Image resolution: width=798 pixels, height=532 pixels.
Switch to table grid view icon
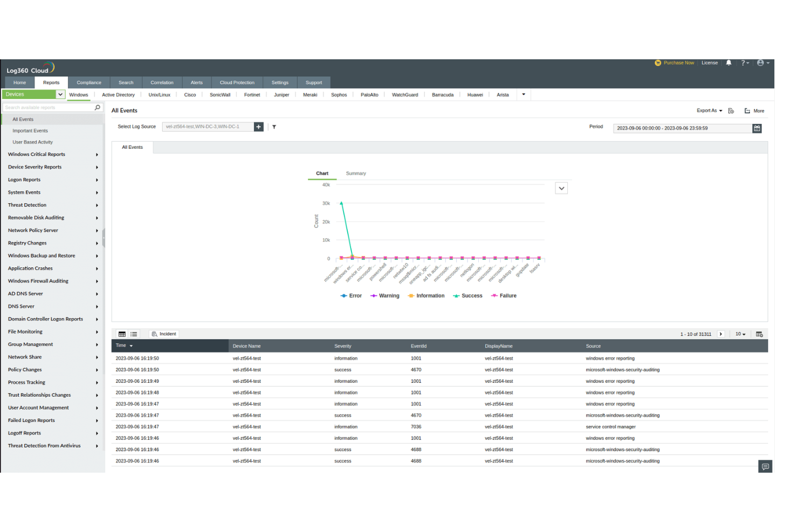pos(122,334)
